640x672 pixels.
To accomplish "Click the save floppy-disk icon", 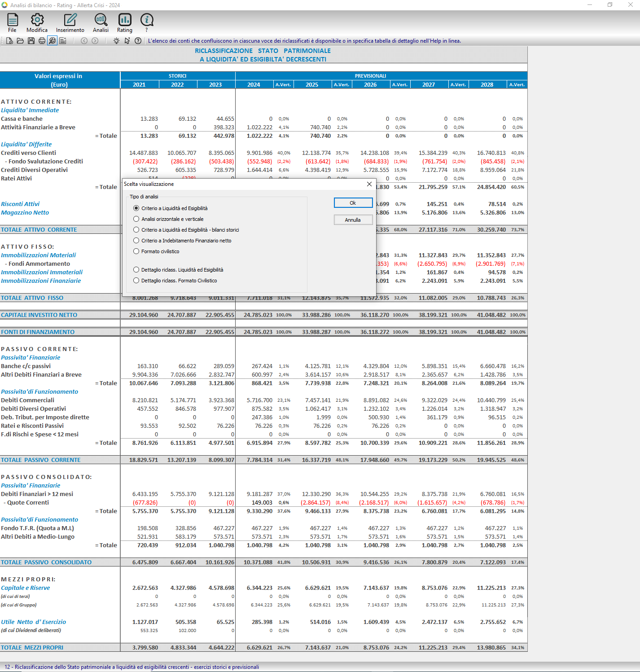I will click(31, 41).
